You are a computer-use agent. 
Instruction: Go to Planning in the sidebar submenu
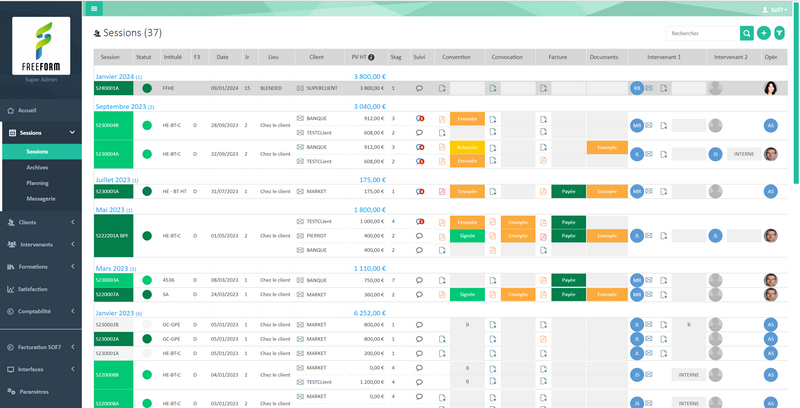(x=39, y=183)
